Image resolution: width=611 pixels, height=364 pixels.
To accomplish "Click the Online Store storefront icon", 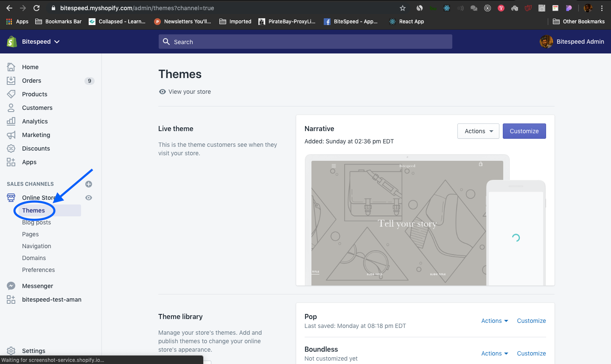I will pos(11,198).
